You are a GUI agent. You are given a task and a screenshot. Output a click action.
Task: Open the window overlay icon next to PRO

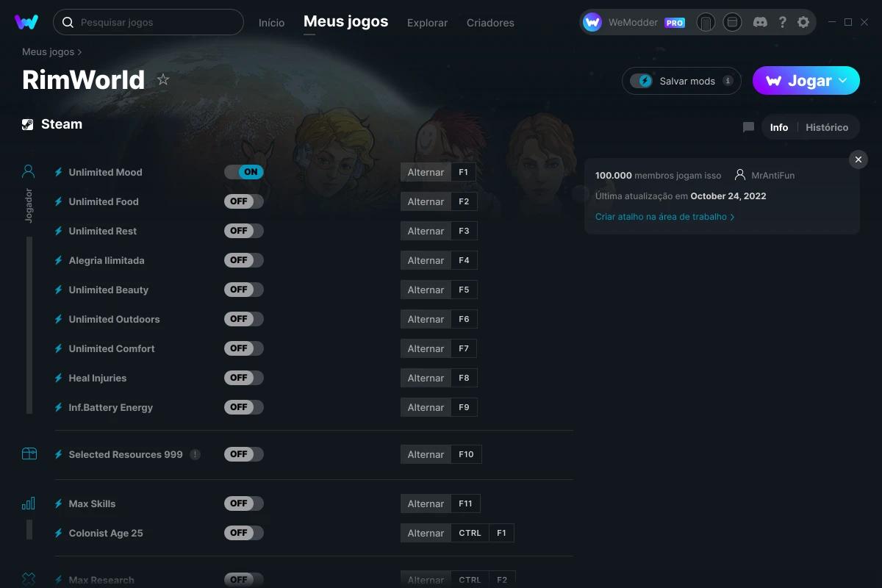coord(732,22)
